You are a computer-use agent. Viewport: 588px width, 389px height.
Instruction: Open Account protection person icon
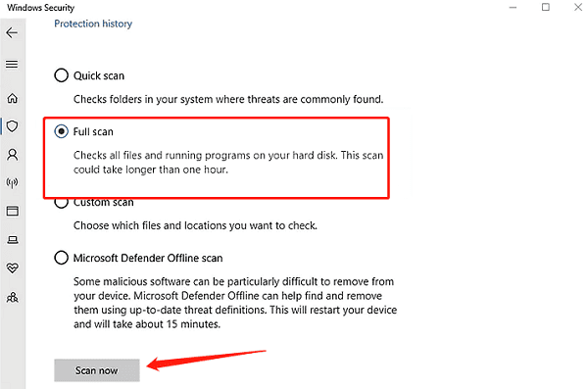[13, 155]
